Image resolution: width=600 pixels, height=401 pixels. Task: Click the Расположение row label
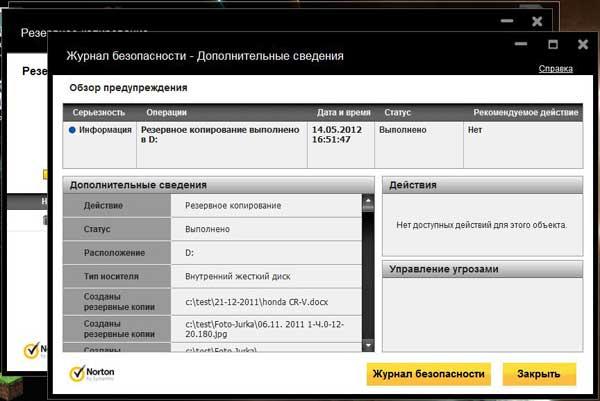click(x=117, y=253)
